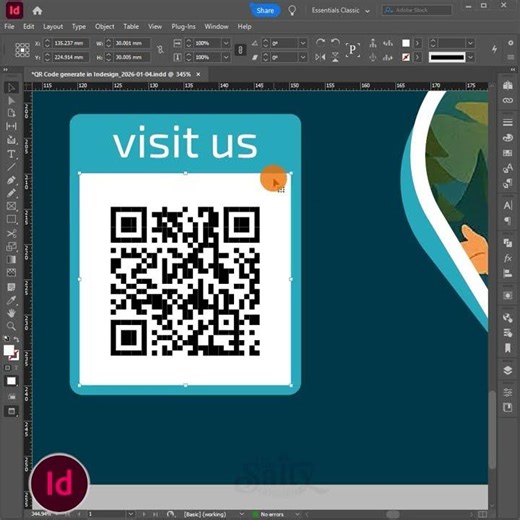520x520 pixels.
Task: Open the Plug-Ins menu
Action: [x=183, y=27]
